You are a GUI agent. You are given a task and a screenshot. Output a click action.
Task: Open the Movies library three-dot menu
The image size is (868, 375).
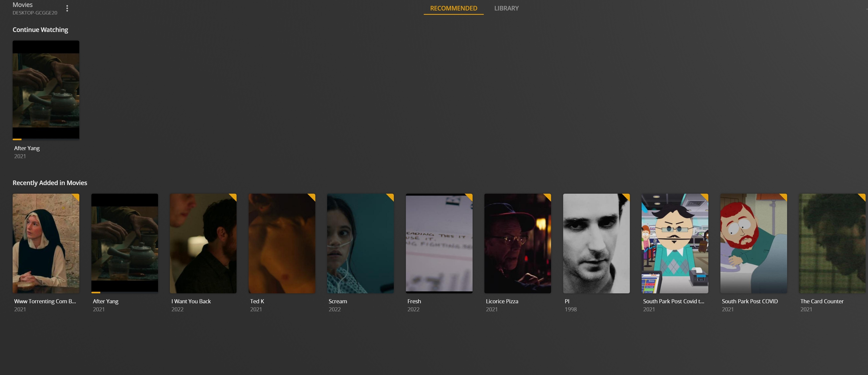coord(67,8)
